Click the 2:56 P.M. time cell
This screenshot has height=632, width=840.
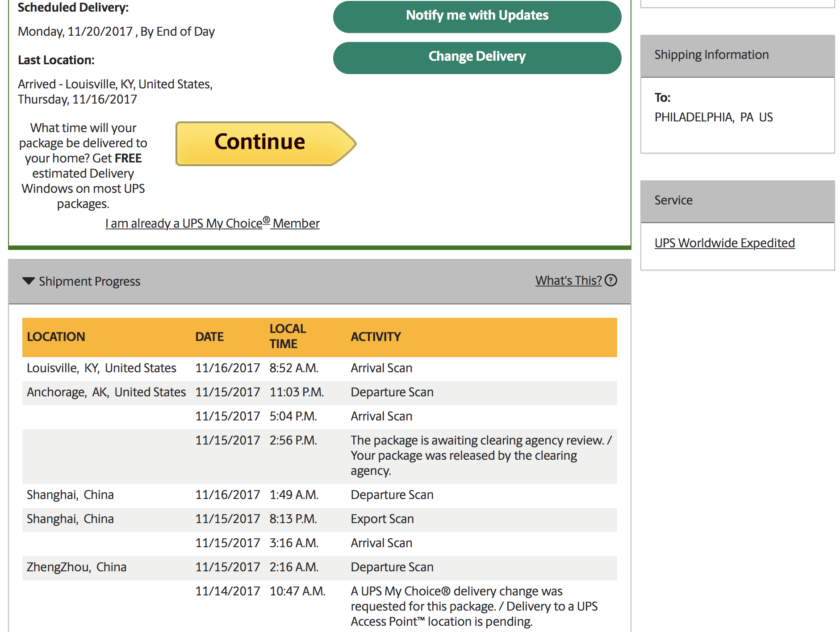(x=293, y=440)
